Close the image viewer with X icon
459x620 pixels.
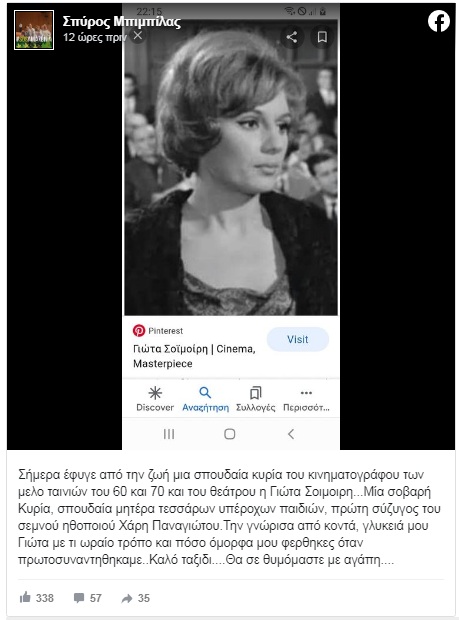click(138, 36)
